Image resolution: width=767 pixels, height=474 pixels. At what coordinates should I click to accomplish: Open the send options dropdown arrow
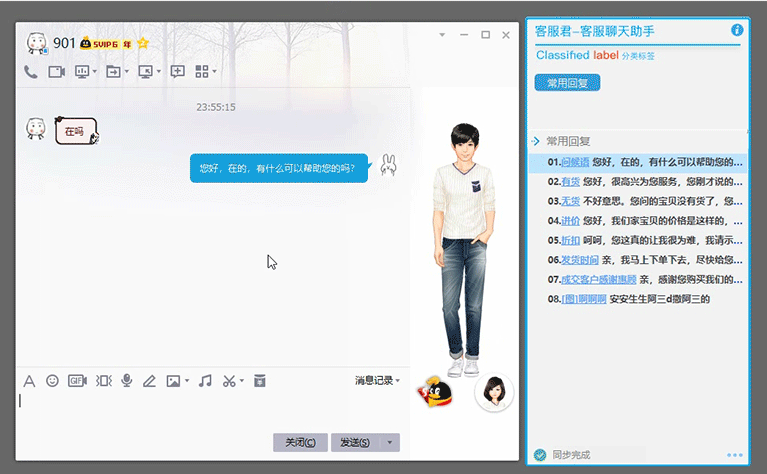pyautogui.click(x=390, y=442)
